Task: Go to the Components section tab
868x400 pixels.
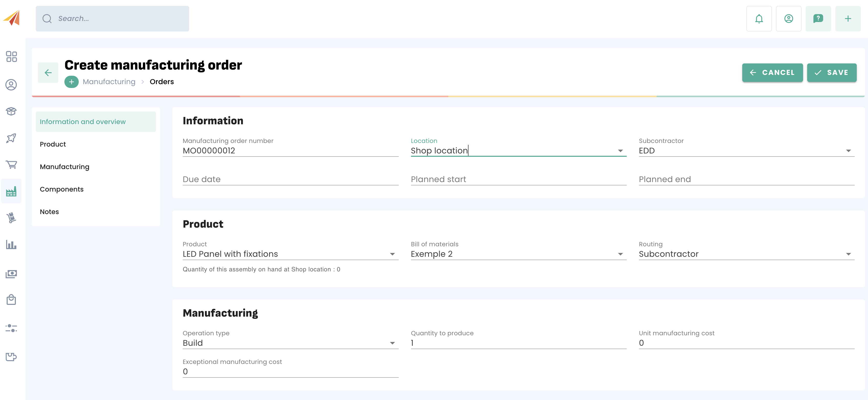Action: [x=62, y=189]
